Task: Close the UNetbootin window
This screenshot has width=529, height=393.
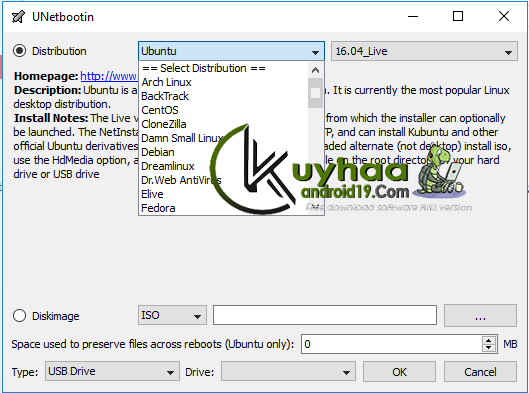Action: click(x=504, y=16)
